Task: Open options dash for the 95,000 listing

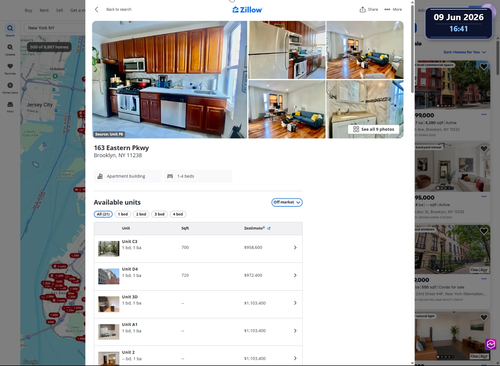Action: coord(484,197)
